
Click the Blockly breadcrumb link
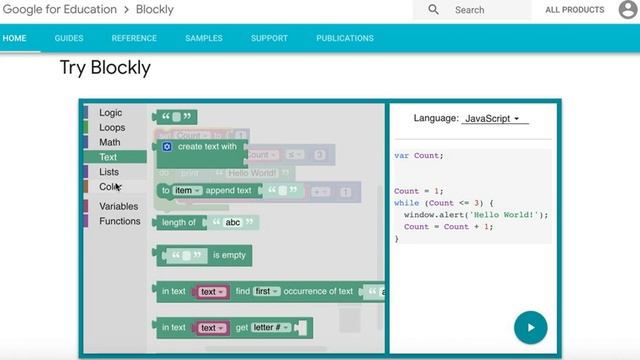155,9
